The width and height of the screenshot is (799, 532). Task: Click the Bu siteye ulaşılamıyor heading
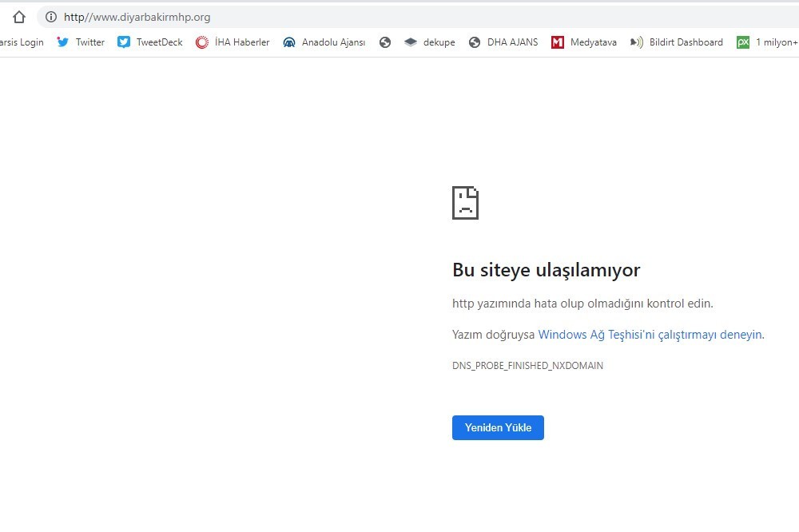tap(547, 269)
